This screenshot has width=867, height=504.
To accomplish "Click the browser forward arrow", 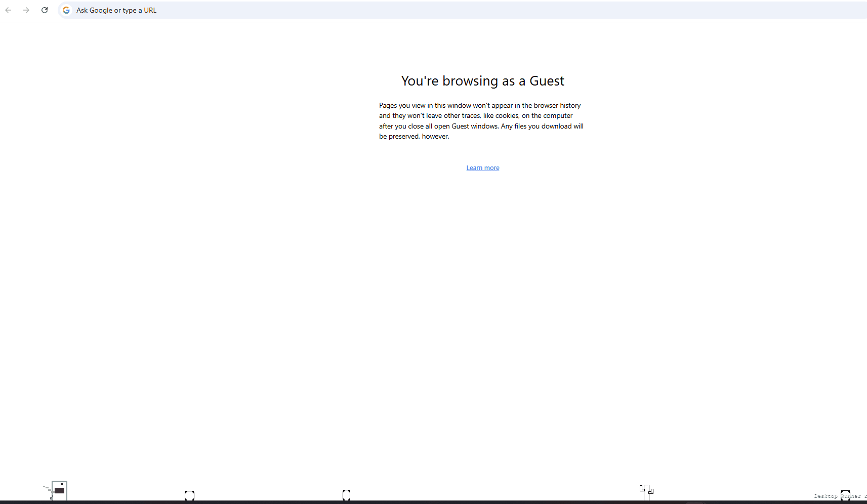I will tap(26, 10).
